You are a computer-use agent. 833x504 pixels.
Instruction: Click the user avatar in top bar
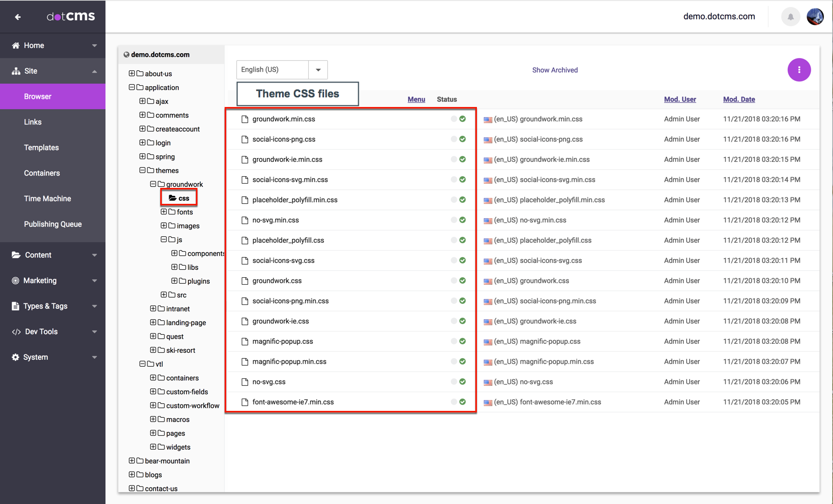point(815,17)
